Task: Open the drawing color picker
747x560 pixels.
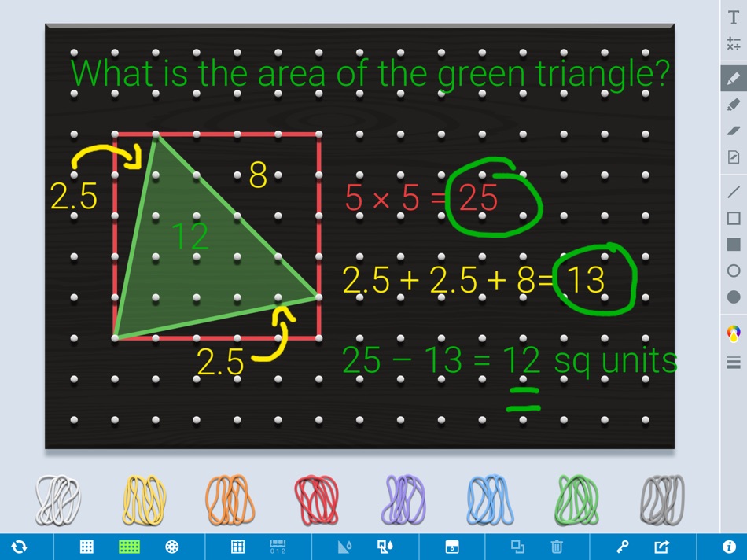Action: [734, 333]
